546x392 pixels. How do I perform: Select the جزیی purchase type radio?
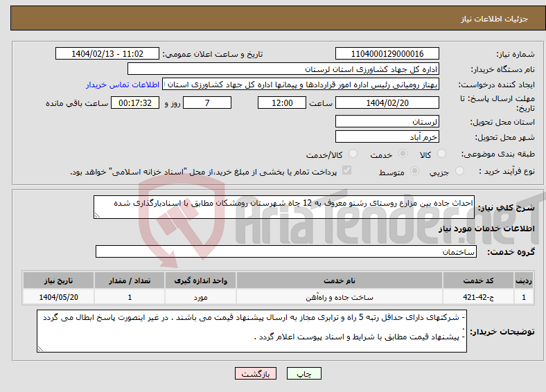coord(459,170)
